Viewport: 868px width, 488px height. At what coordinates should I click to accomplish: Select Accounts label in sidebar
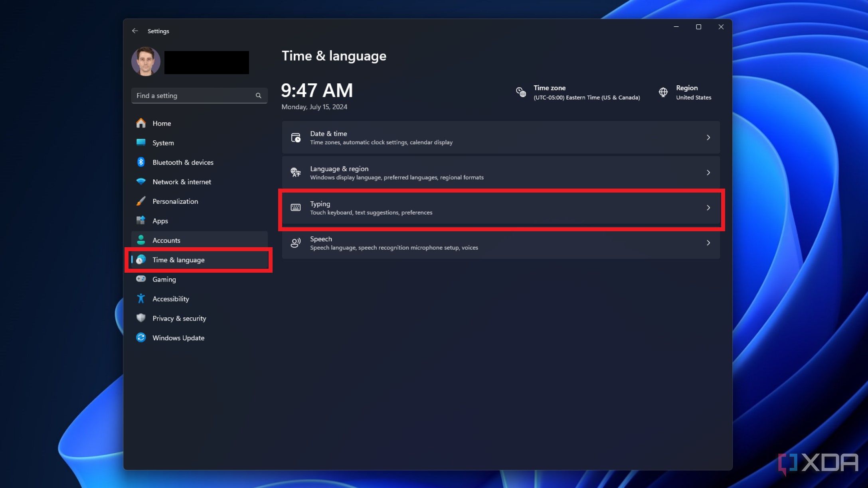166,240
